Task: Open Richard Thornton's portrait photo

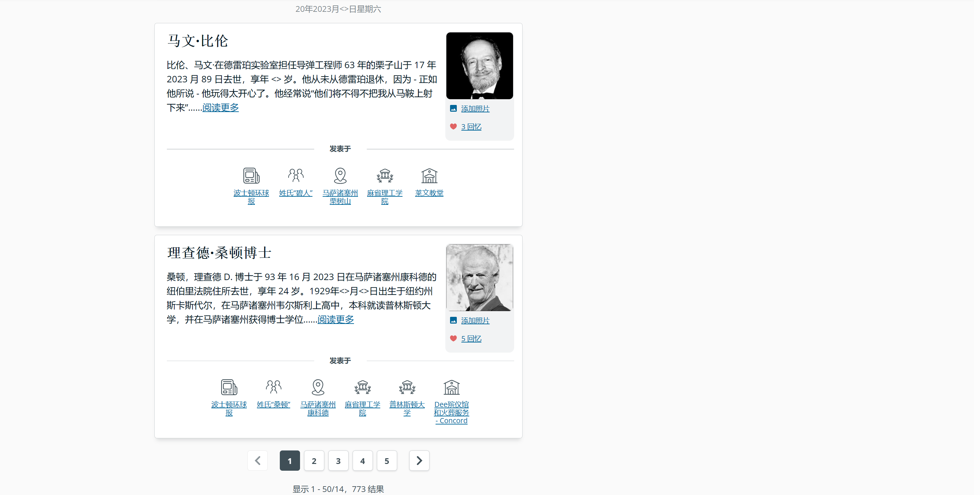Action: point(479,278)
